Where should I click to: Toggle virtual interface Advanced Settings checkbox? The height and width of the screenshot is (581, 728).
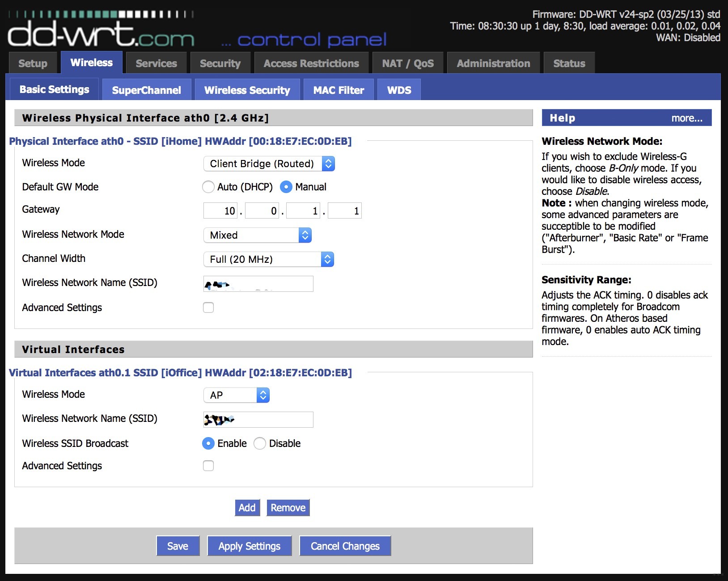tap(208, 466)
